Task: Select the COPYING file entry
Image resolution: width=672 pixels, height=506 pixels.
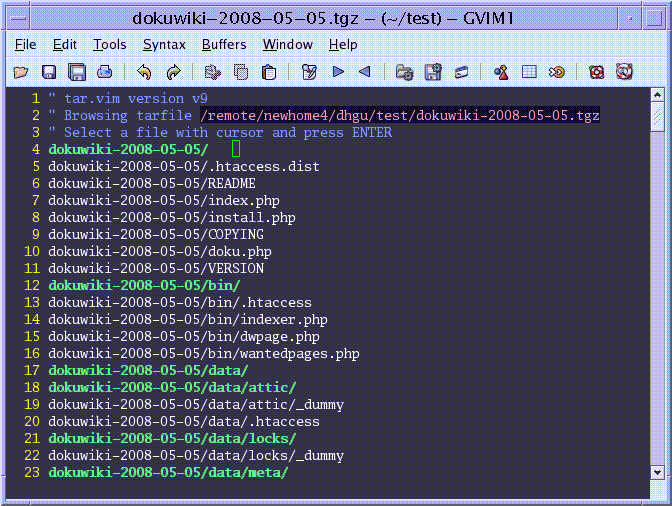Action: point(156,234)
